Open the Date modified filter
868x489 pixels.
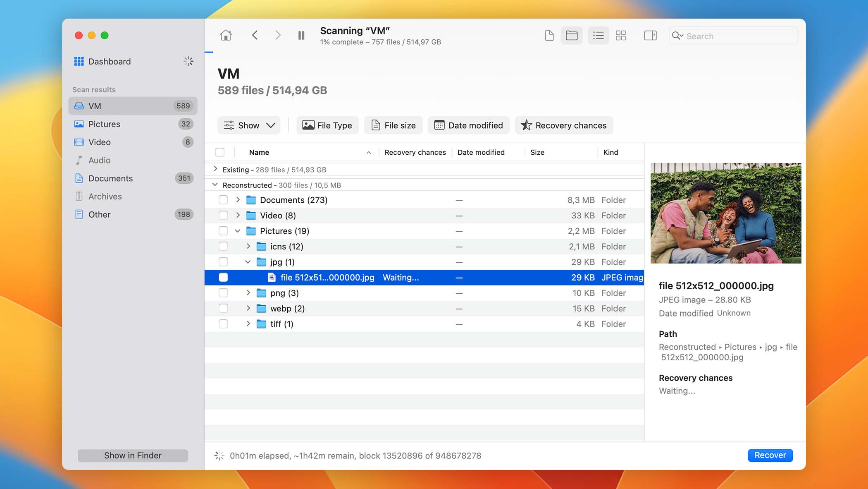468,125
